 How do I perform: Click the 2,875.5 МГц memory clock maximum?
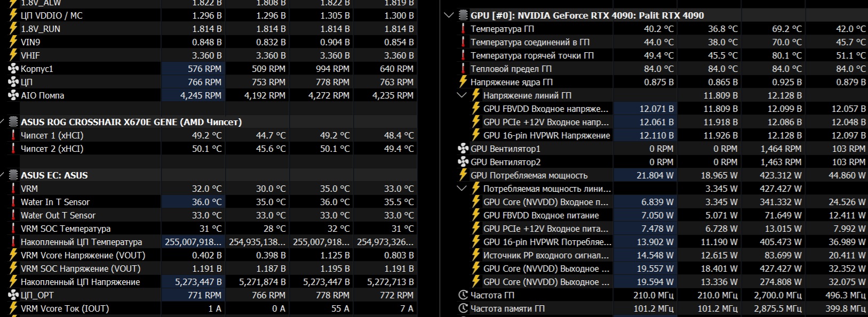tap(778, 308)
